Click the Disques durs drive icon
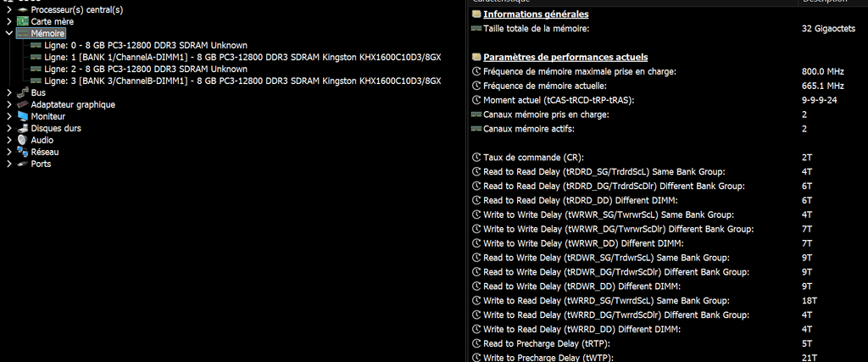Image resolution: width=868 pixels, height=362 pixels. pyautogui.click(x=23, y=128)
